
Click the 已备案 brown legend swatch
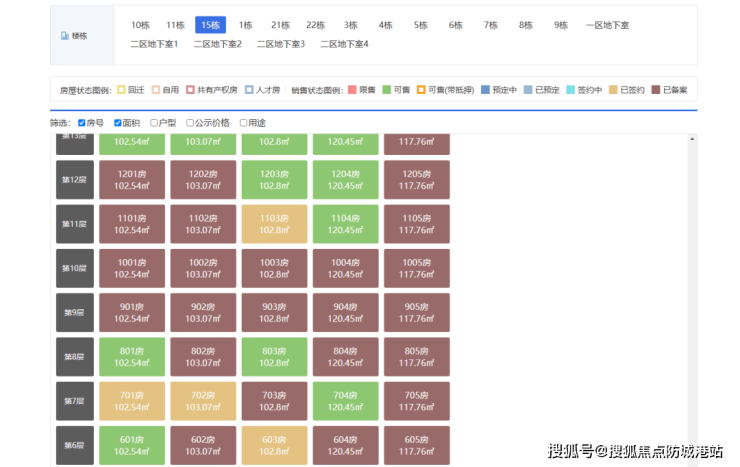point(656,90)
